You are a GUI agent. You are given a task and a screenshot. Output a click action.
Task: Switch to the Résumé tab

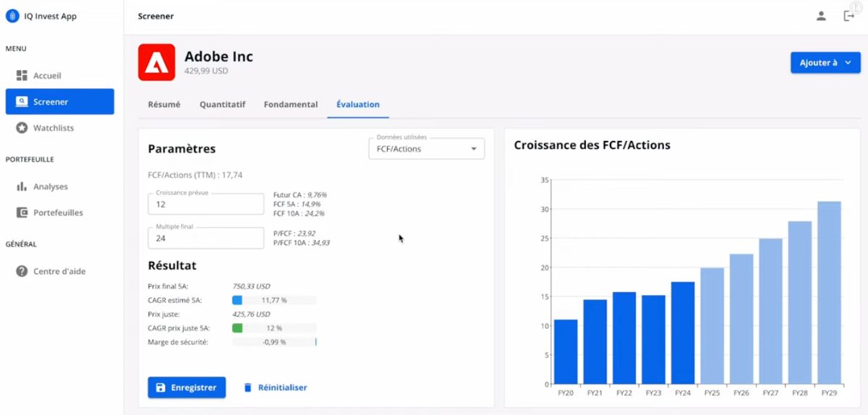coord(164,104)
